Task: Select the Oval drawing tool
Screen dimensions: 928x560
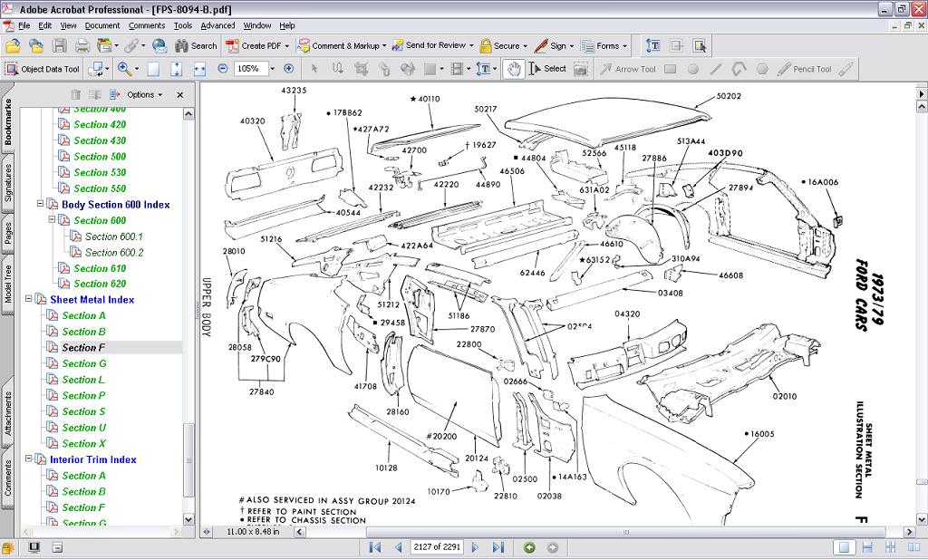Action: pos(693,69)
